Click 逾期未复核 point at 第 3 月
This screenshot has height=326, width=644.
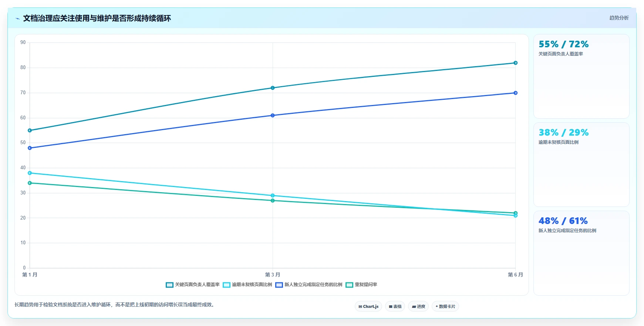tap(273, 196)
